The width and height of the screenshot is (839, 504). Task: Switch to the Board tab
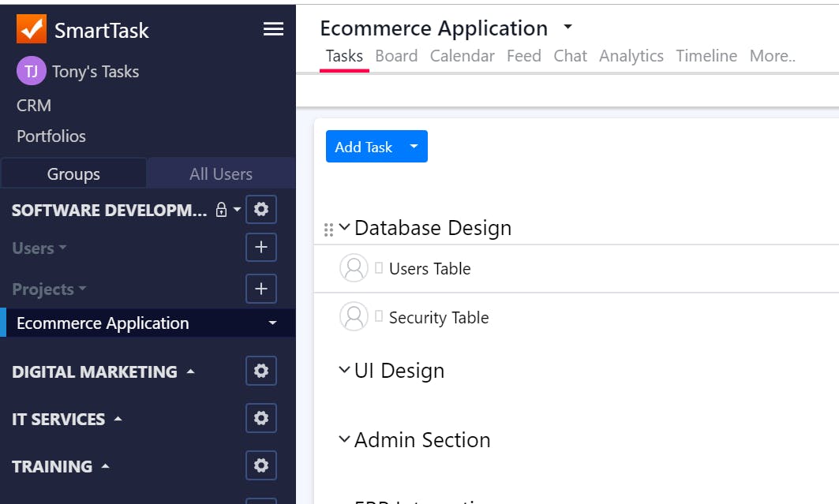click(x=396, y=56)
